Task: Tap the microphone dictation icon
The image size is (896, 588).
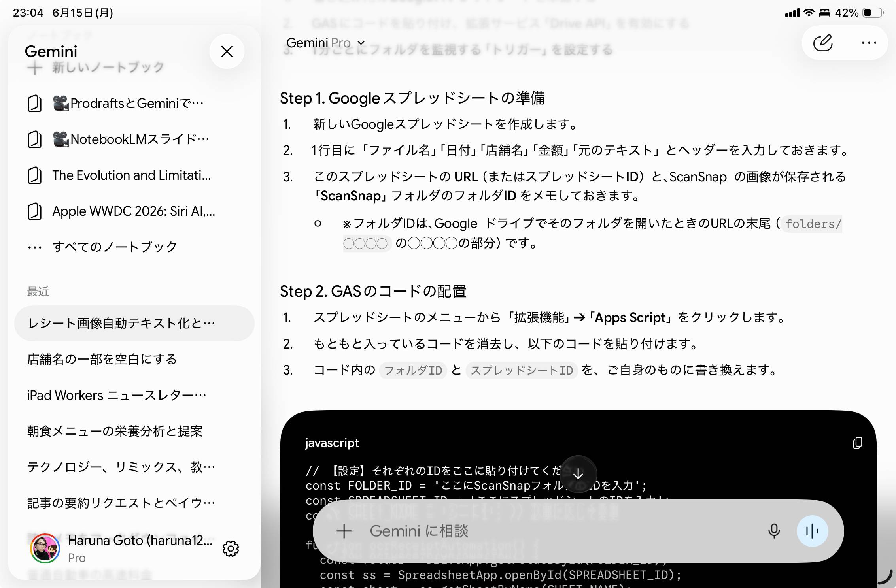Action: [x=774, y=531]
